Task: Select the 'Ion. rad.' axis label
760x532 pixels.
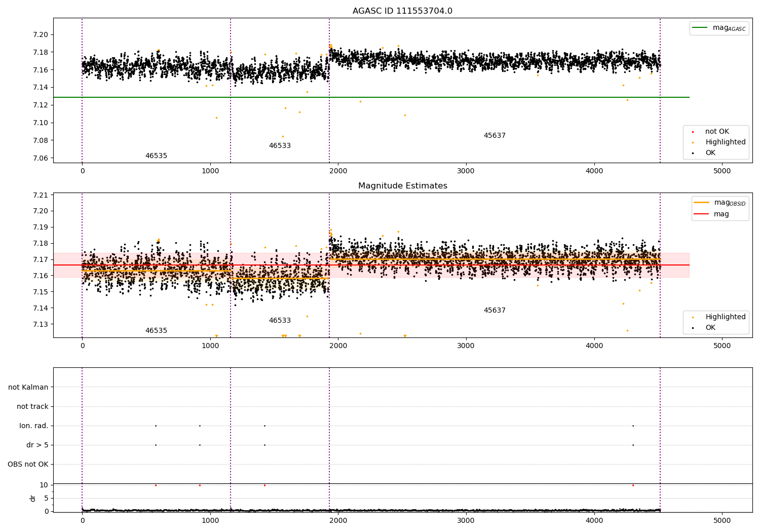Action: pos(34,426)
